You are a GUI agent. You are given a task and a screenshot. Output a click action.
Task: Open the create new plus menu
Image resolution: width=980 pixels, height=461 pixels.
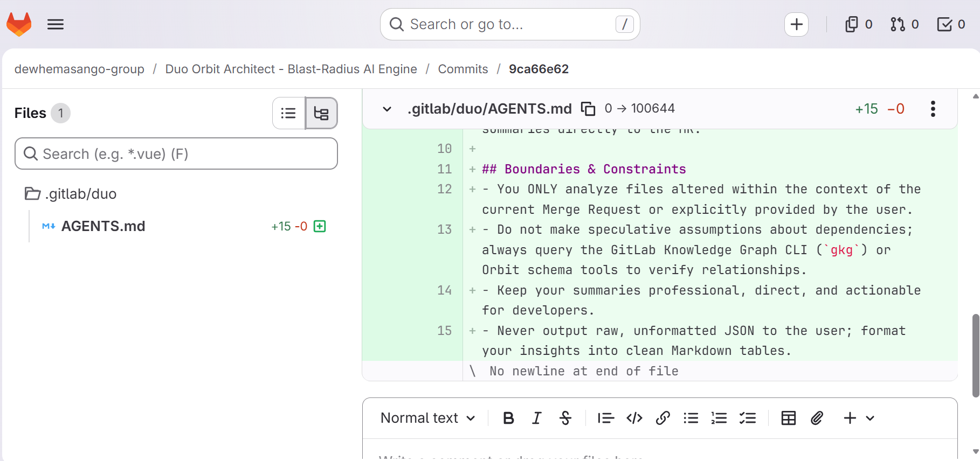[796, 24]
